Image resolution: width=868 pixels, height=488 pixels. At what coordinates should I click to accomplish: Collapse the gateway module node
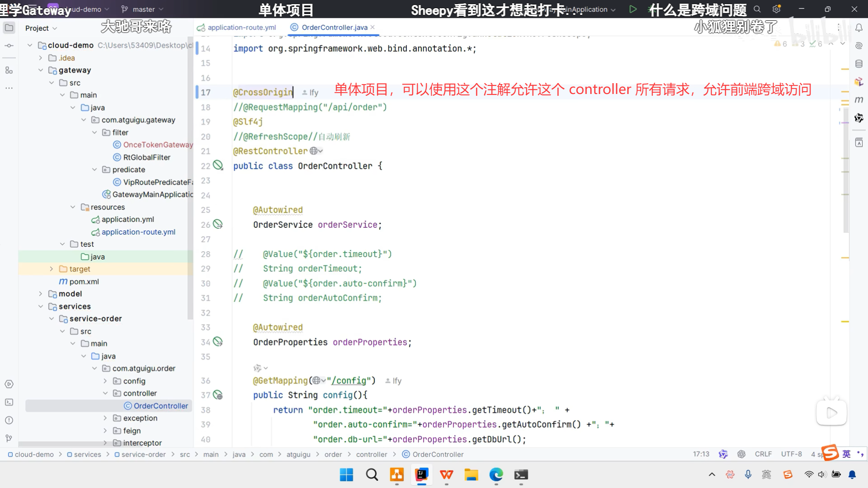pos(41,70)
